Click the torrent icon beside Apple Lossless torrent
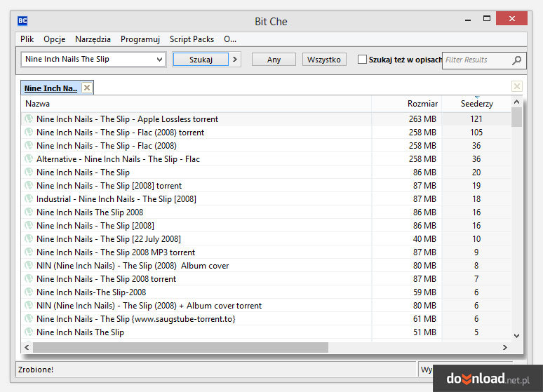The width and height of the screenshot is (543, 392). tap(29, 119)
